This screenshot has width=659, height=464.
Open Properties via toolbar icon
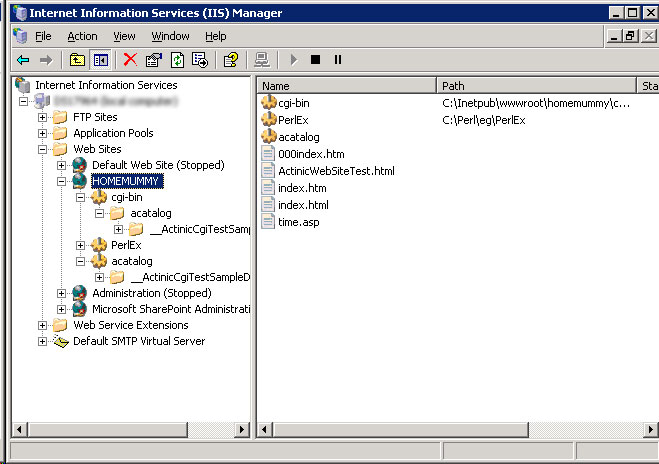click(153, 60)
